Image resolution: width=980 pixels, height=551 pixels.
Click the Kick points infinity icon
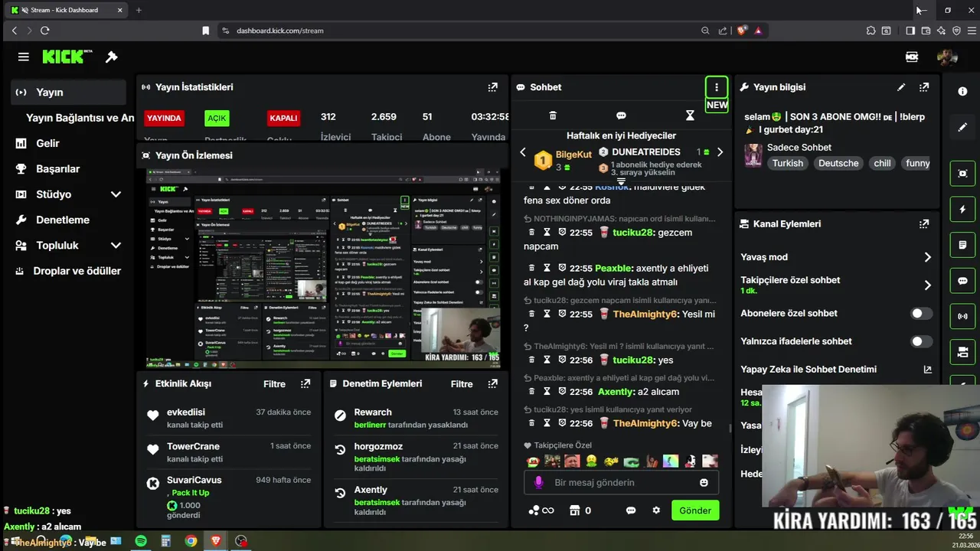coord(541,510)
